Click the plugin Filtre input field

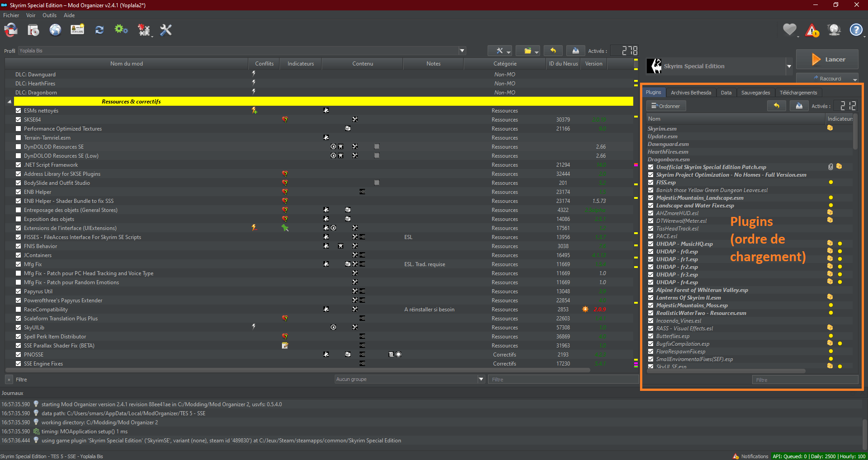click(x=804, y=380)
